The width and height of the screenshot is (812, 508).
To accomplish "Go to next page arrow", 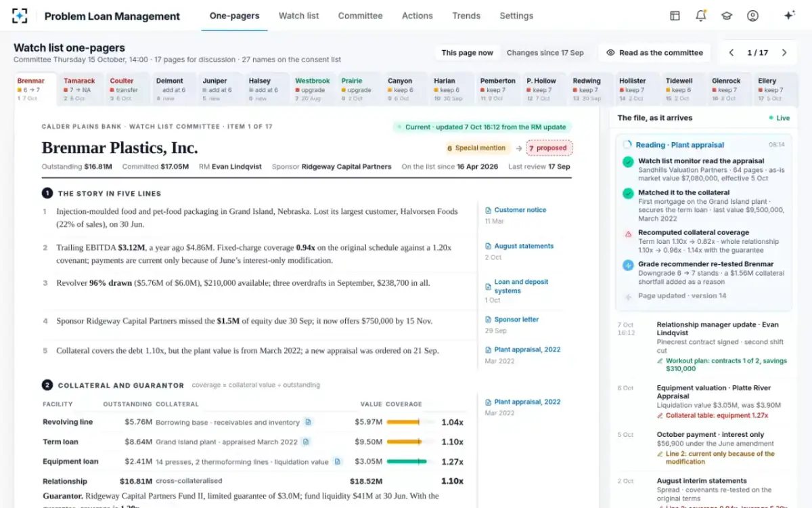I will [x=784, y=53].
